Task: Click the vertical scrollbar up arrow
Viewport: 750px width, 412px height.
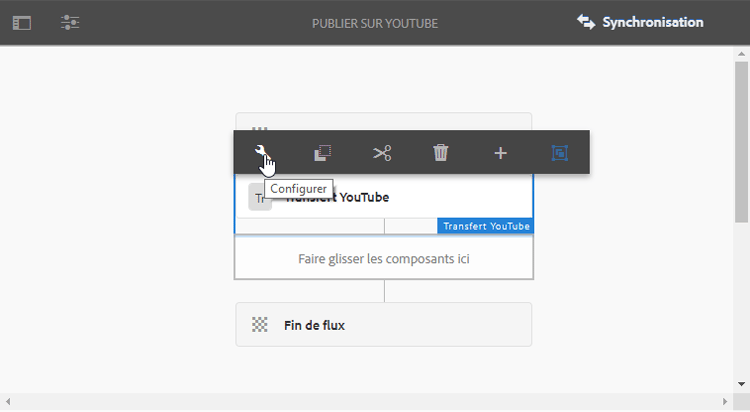Action: (741, 54)
